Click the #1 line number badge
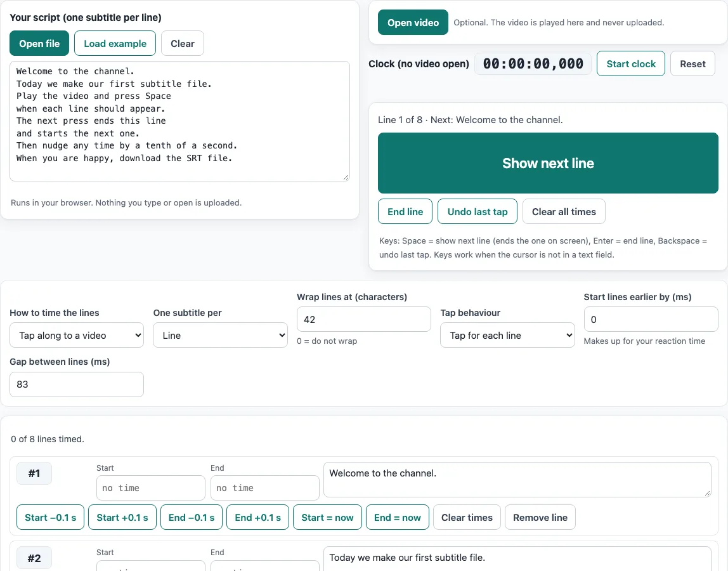Screen dimensions: 728x571 pyautogui.click(x=34, y=473)
